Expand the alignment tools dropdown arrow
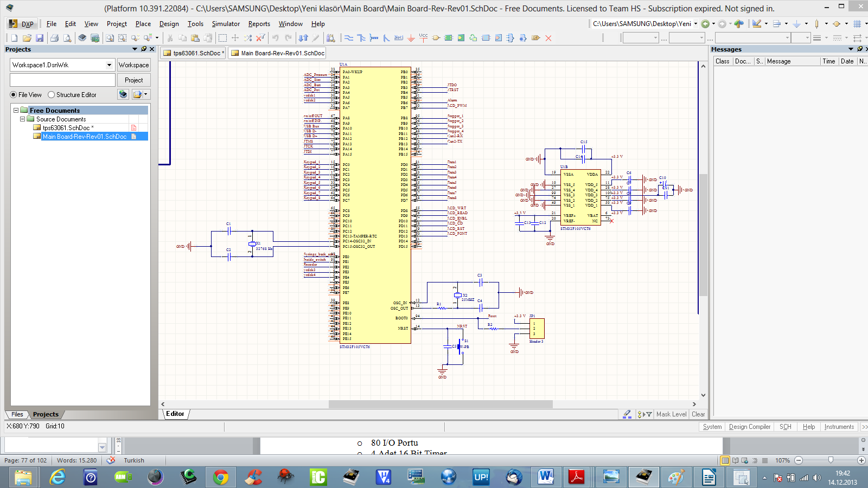Image resolution: width=868 pixels, height=488 pixels. point(786,24)
